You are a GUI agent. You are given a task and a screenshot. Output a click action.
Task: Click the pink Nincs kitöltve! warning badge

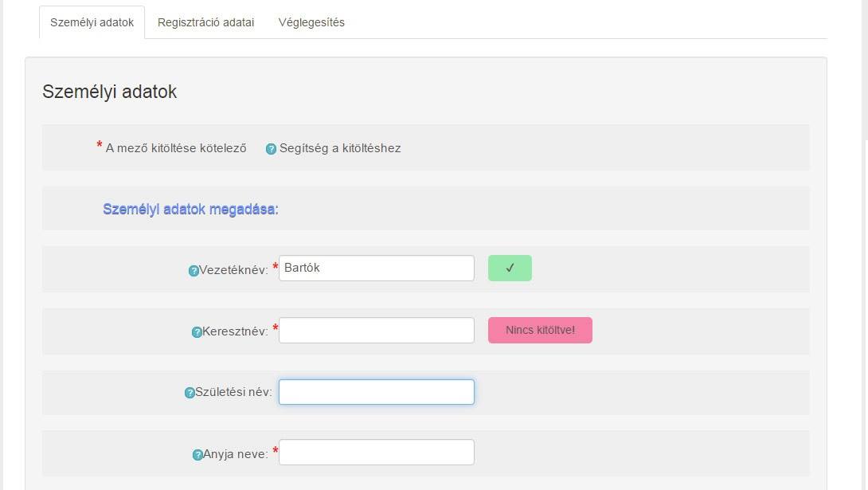click(540, 330)
